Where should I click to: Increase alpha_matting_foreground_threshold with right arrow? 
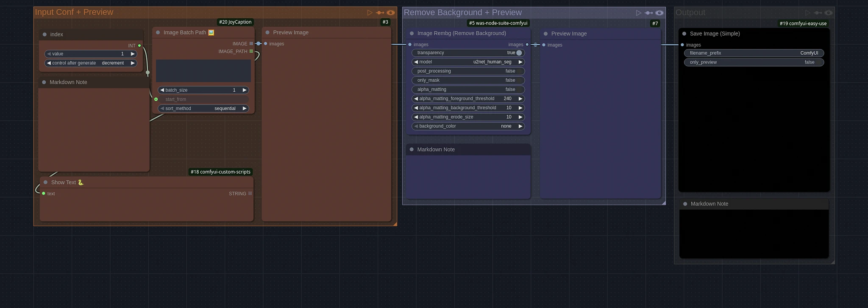coord(520,99)
